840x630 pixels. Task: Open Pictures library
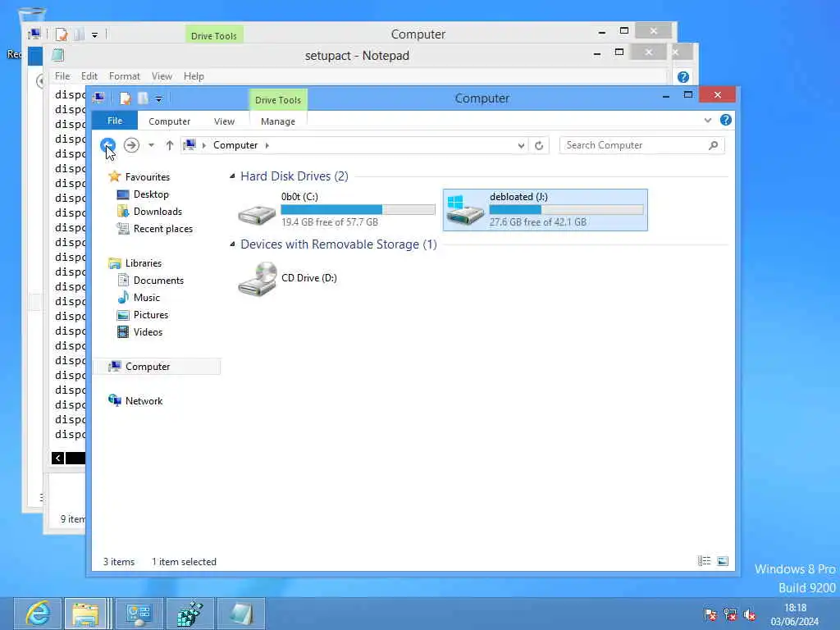tap(151, 314)
